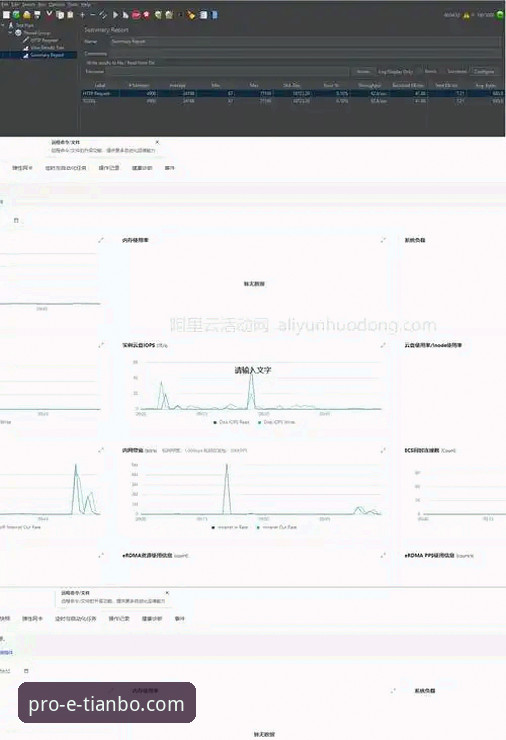The width and height of the screenshot is (506, 740).
Task: Click the Remove (minus) toolbar icon
Action: click(93, 15)
